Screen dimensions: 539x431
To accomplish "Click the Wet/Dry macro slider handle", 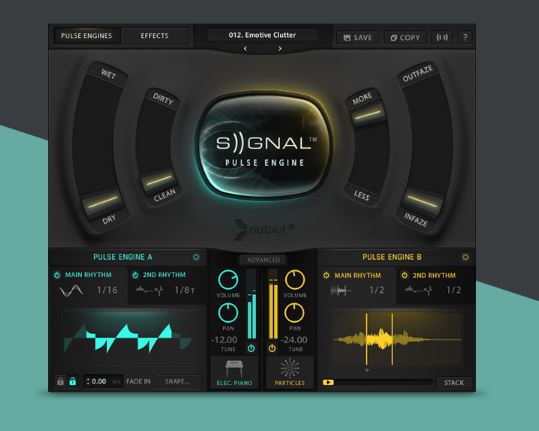I will pyautogui.click(x=102, y=202).
